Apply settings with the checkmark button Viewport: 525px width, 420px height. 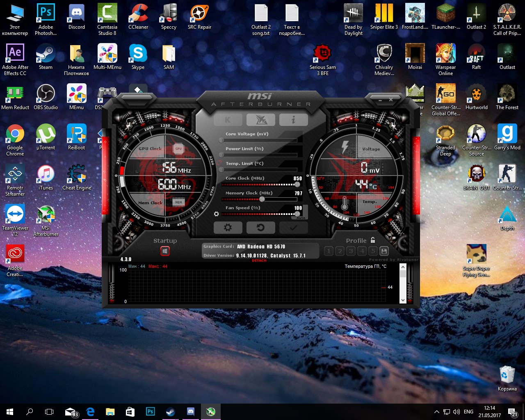(x=293, y=227)
